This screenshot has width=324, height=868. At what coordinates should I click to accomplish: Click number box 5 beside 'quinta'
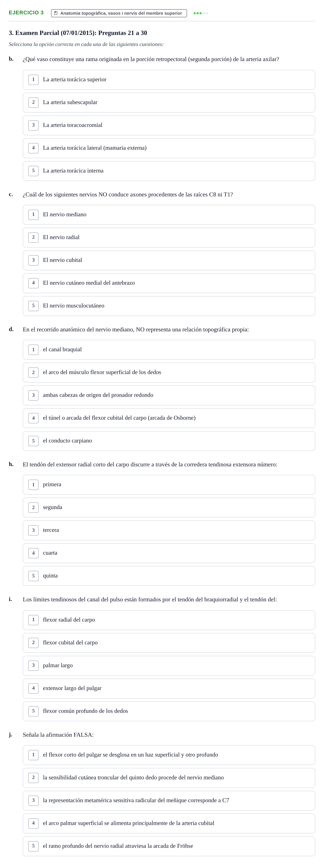33,576
